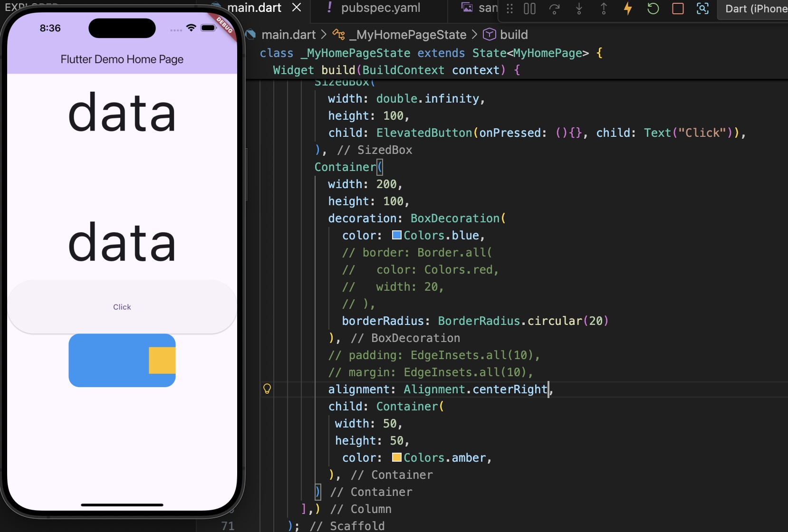Click the amber Colors.amber swatch in code
Viewport: 788px width, 532px height.
tap(396, 457)
